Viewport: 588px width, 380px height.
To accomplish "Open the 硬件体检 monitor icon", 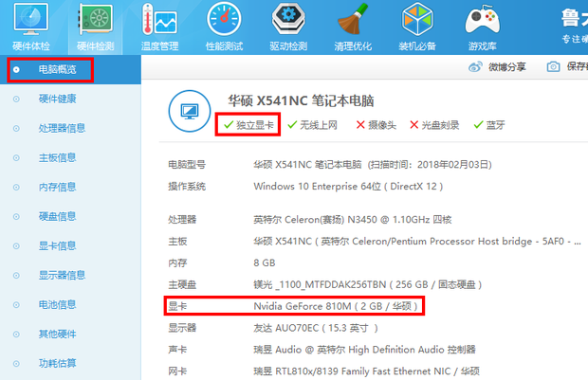I will click(x=31, y=19).
